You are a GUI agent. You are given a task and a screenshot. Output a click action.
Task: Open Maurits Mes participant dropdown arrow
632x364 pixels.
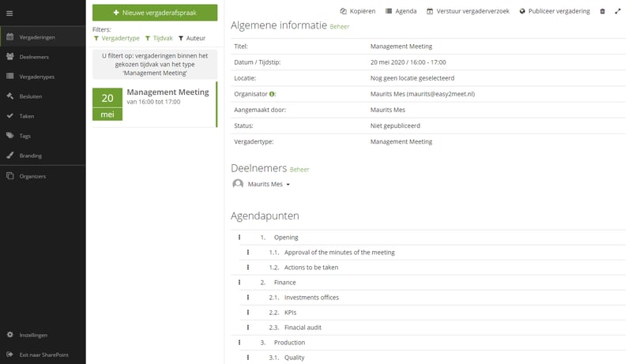click(x=288, y=185)
